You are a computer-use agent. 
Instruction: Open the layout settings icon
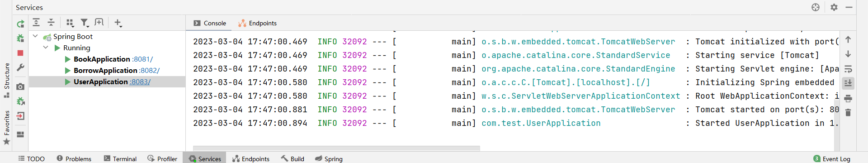tap(20, 134)
